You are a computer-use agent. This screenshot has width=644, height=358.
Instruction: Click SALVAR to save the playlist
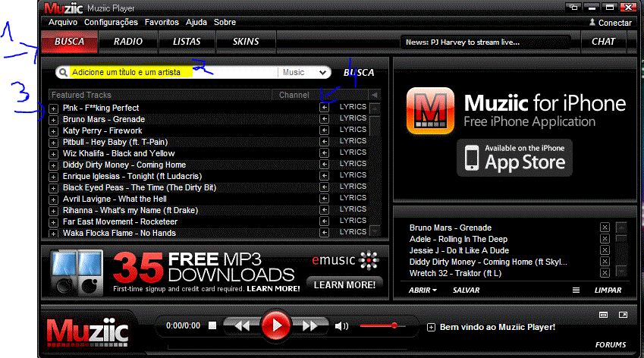(x=467, y=290)
